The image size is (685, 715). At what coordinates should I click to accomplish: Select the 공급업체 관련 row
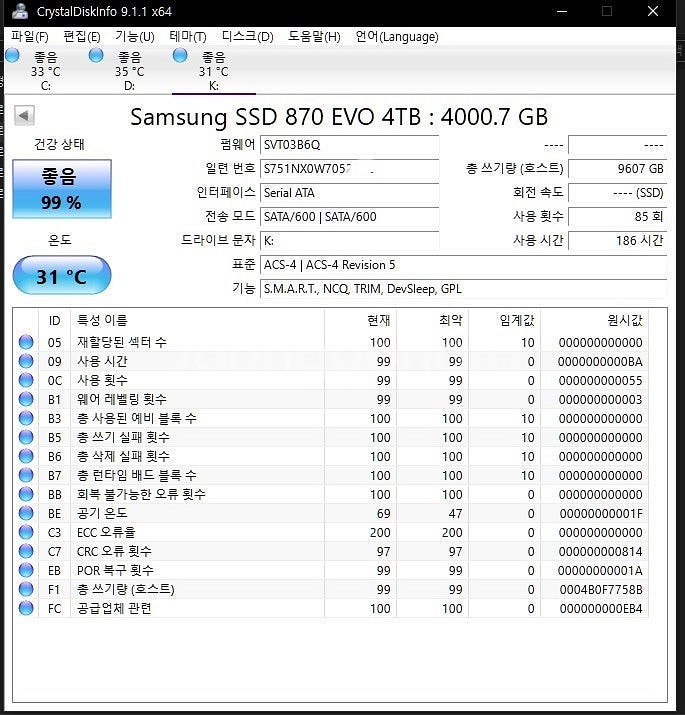pos(331,608)
